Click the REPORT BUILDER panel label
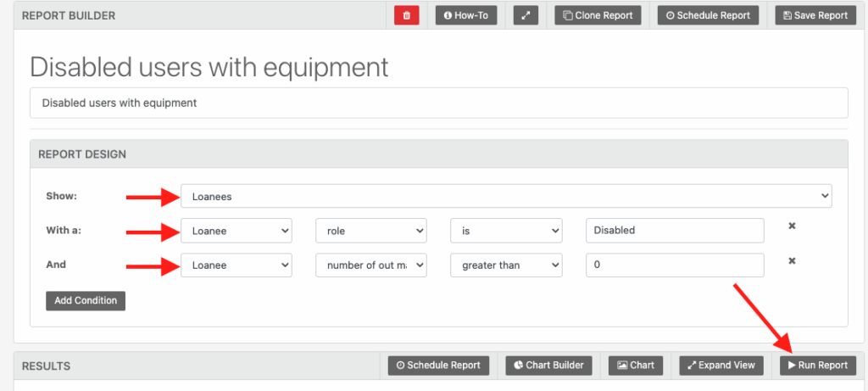 pos(69,15)
